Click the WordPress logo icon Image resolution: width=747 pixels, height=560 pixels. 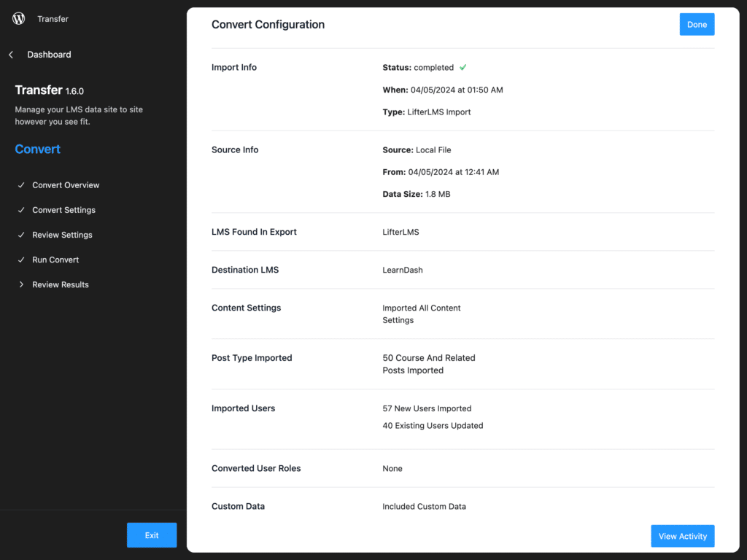tap(18, 18)
